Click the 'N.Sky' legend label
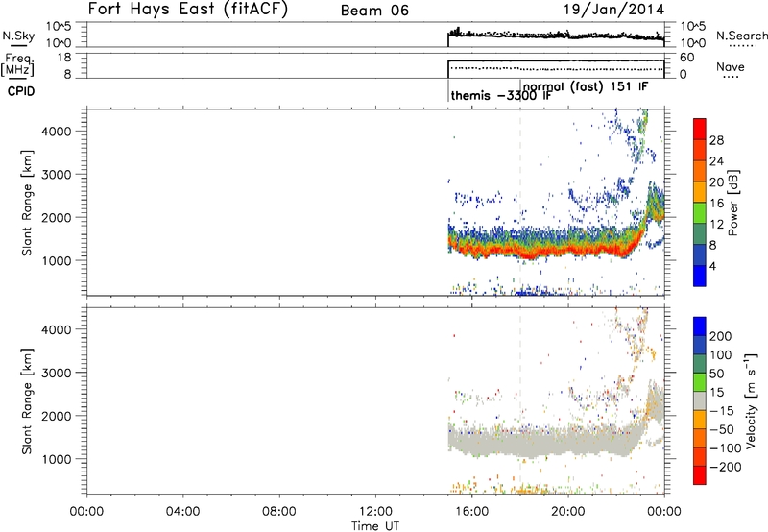This screenshot has height=532, width=768. [18, 36]
